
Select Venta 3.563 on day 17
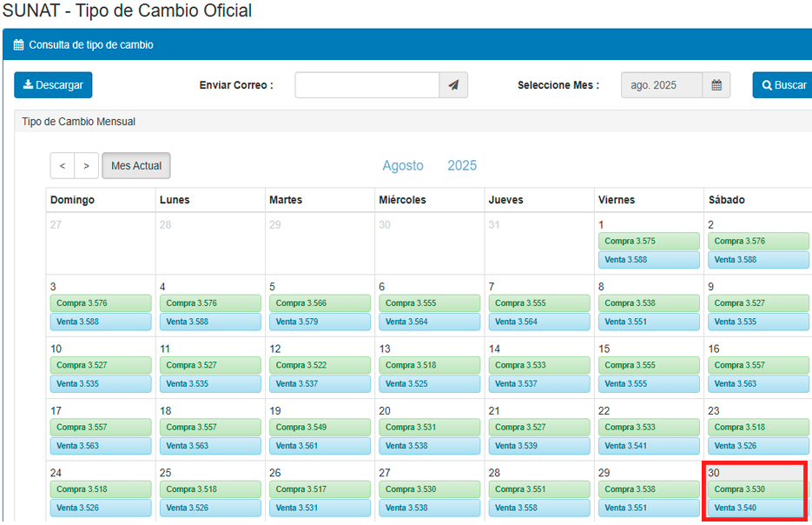pyautogui.click(x=101, y=446)
